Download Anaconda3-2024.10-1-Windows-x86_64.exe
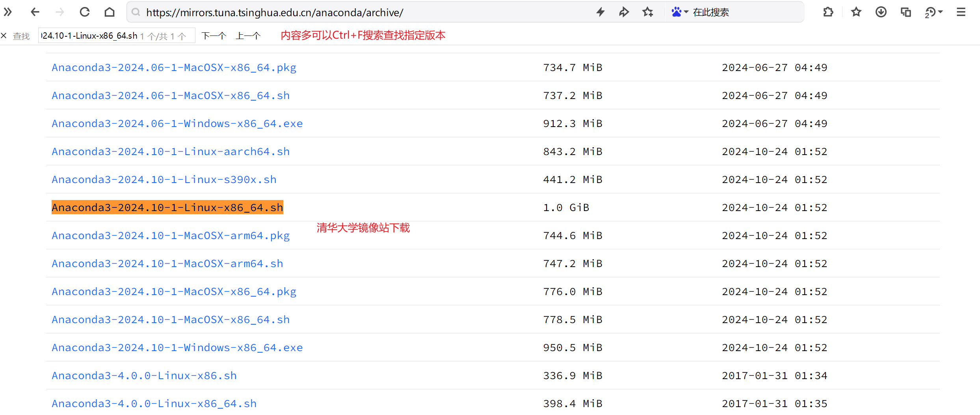The width and height of the screenshot is (980, 415). pos(177,348)
